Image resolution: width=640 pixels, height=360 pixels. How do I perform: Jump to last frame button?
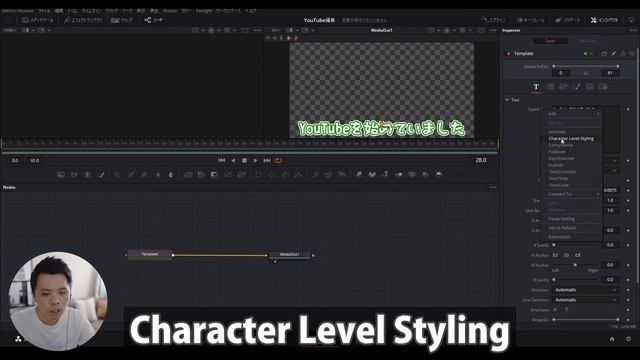267,160
